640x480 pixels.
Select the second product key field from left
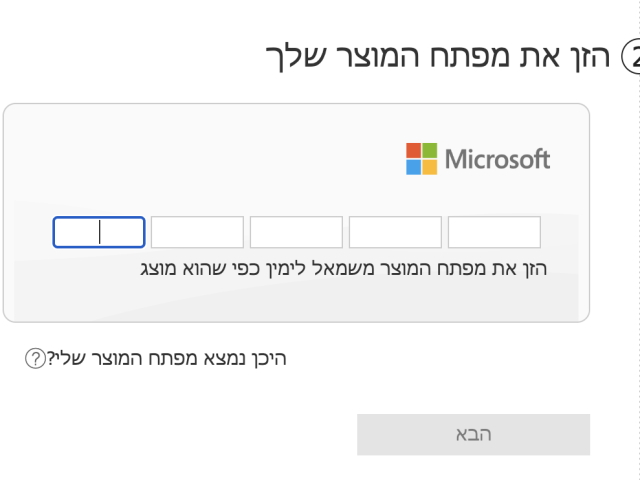coord(197,232)
